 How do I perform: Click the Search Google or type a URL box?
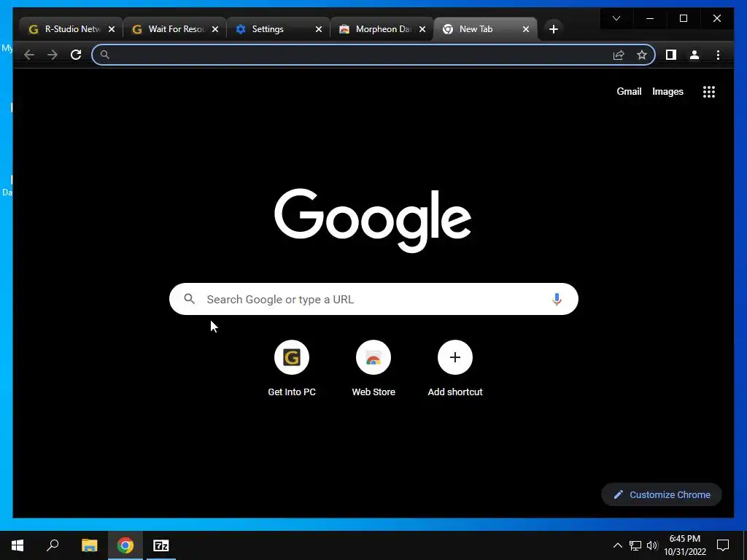point(373,299)
